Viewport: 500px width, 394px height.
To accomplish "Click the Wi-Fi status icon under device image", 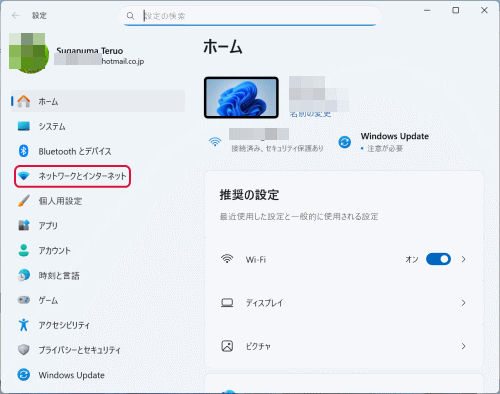I will coord(215,142).
